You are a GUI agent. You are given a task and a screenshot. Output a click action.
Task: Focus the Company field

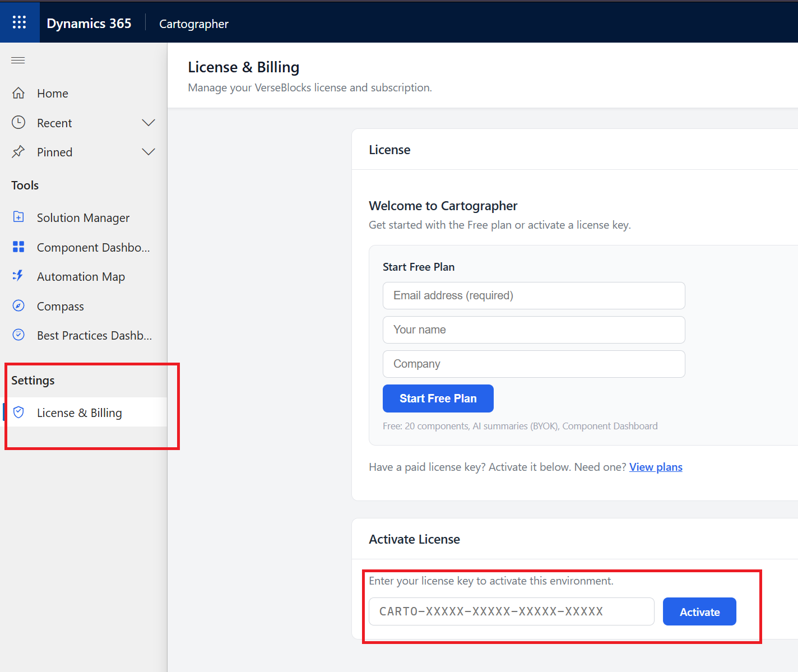click(x=534, y=364)
